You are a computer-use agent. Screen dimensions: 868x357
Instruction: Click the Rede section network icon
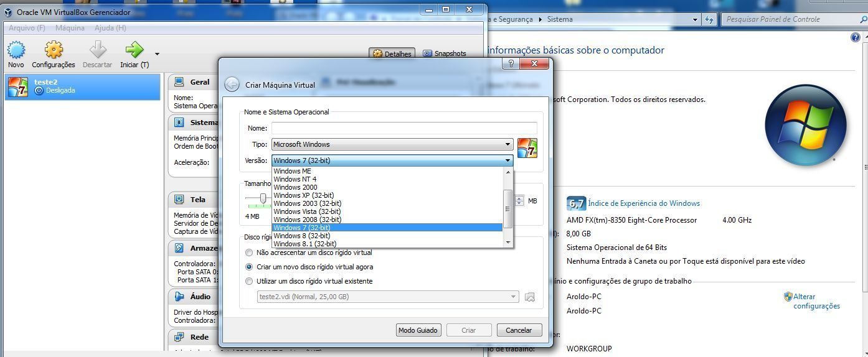(179, 337)
